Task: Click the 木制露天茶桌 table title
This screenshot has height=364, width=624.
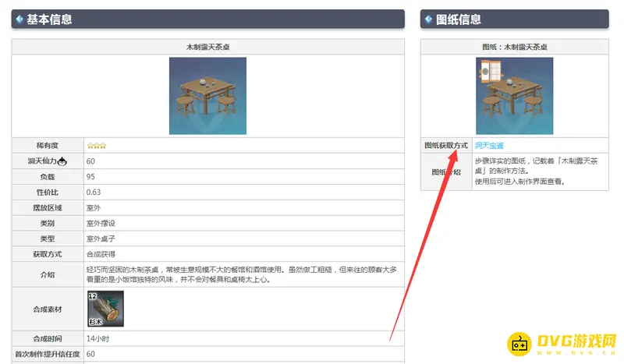Action: [207, 48]
